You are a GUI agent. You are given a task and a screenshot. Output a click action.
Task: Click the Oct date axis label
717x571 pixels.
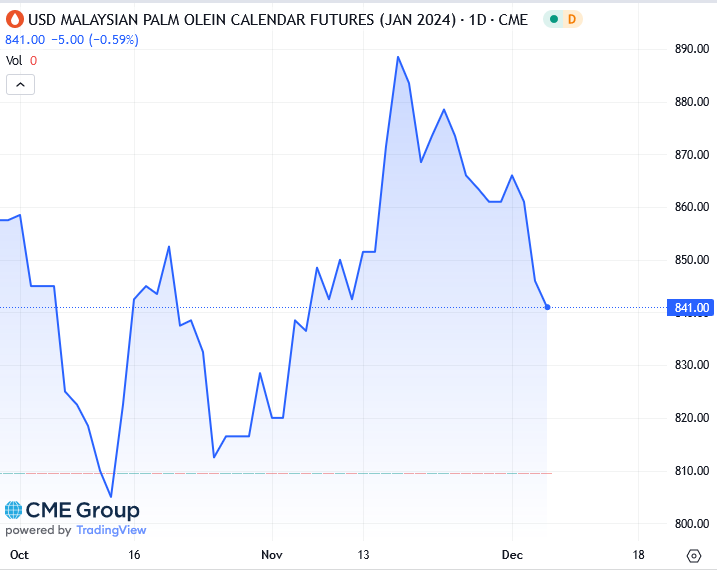(18, 554)
